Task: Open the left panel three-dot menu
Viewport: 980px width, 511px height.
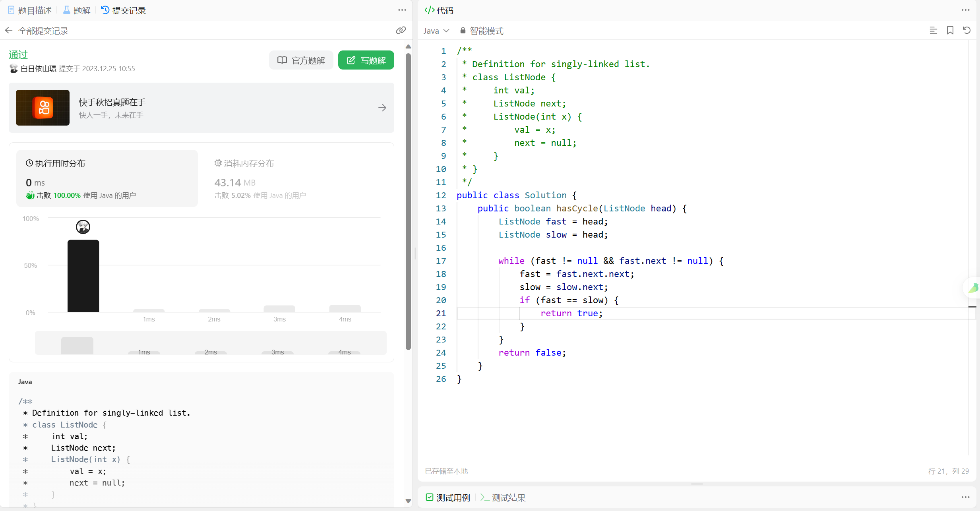Action: [x=402, y=10]
